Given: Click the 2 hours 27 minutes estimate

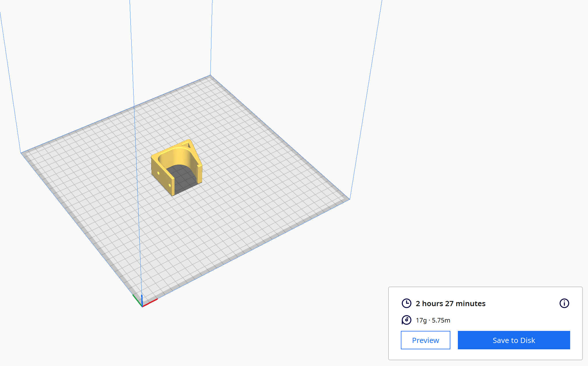Looking at the screenshot, I should (x=450, y=303).
